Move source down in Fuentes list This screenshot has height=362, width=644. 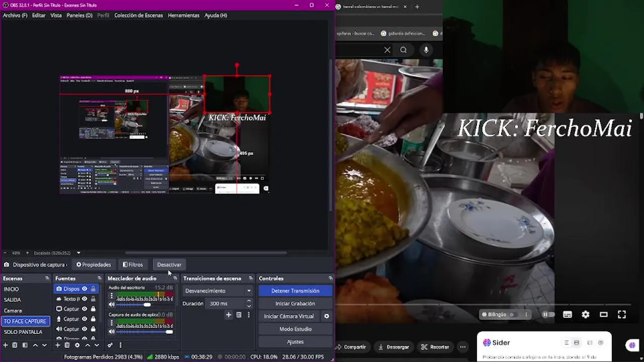(x=97, y=345)
